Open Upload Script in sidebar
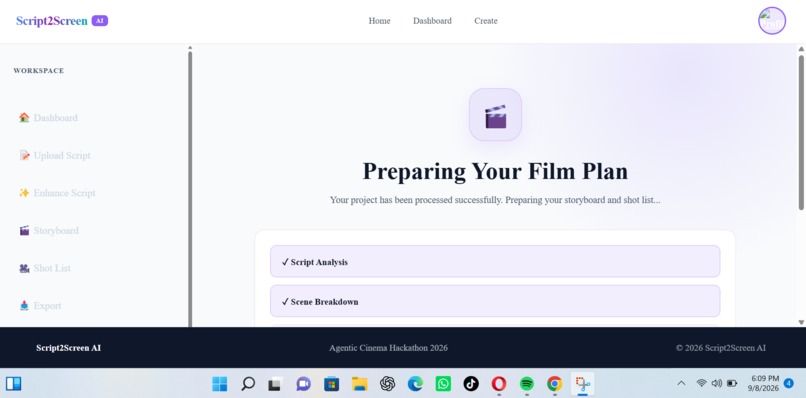 pos(62,155)
